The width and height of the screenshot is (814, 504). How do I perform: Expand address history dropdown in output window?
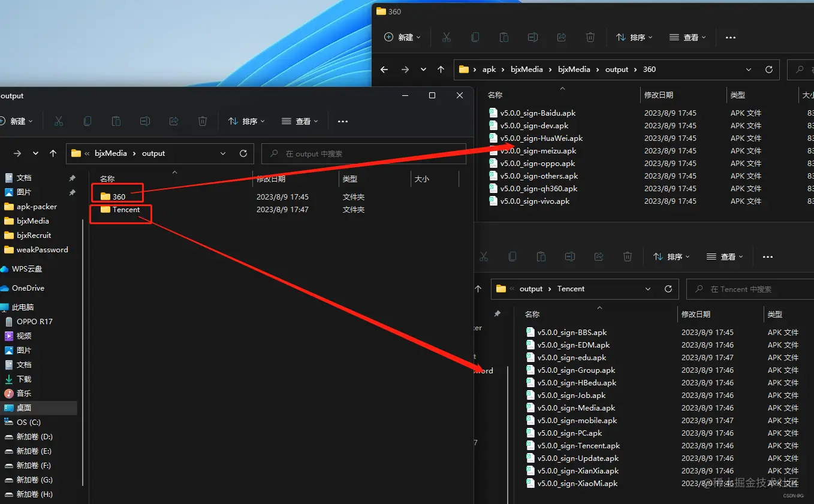(x=223, y=153)
